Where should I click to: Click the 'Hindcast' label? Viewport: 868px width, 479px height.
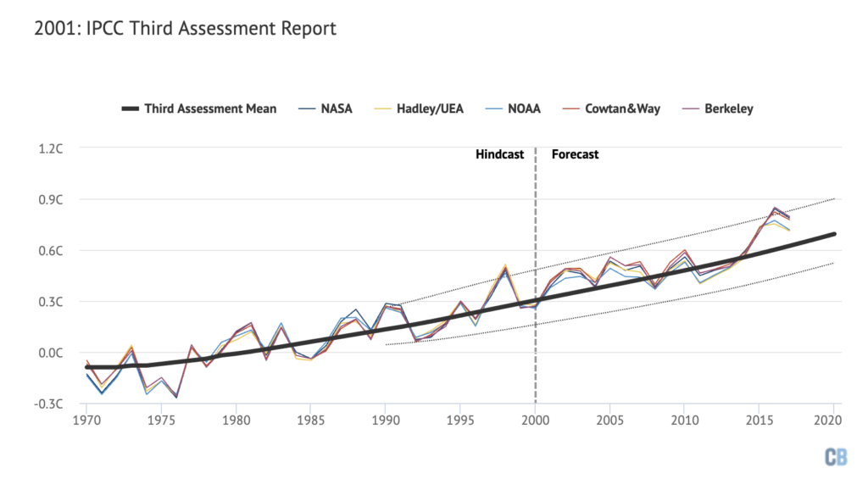pos(499,154)
